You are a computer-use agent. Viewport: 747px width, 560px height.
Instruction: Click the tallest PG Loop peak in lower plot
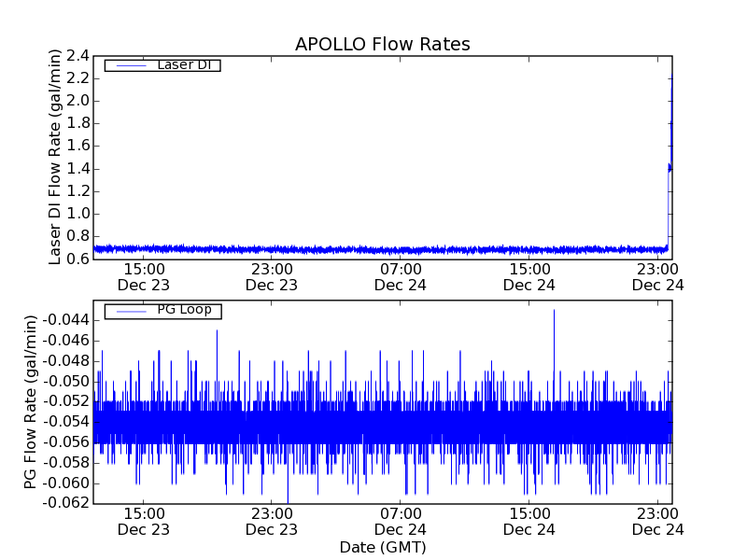click(554, 313)
